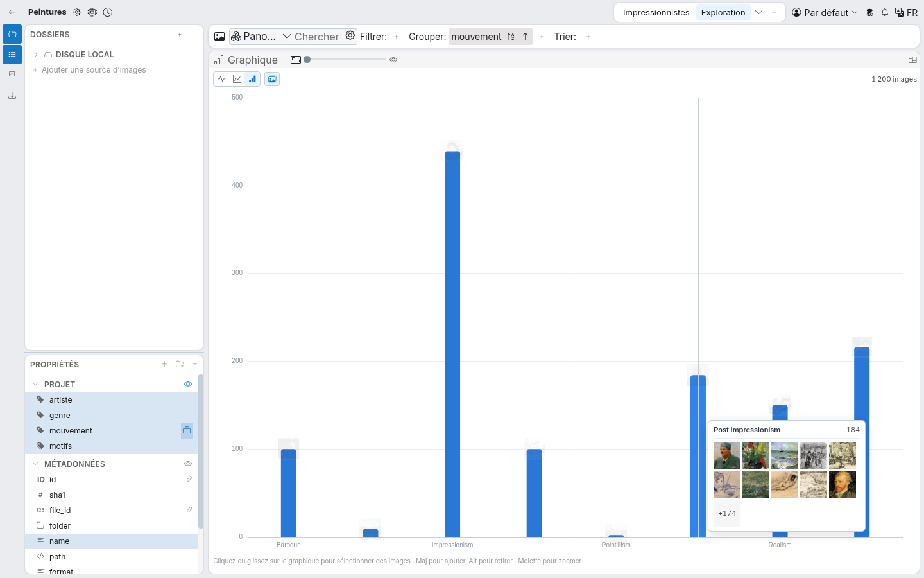
Task: Toggle the eye icon next to the zoom slider
Action: (x=393, y=60)
